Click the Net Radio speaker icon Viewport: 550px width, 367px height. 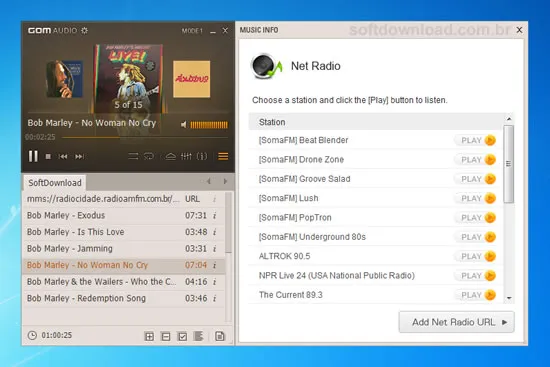point(267,66)
